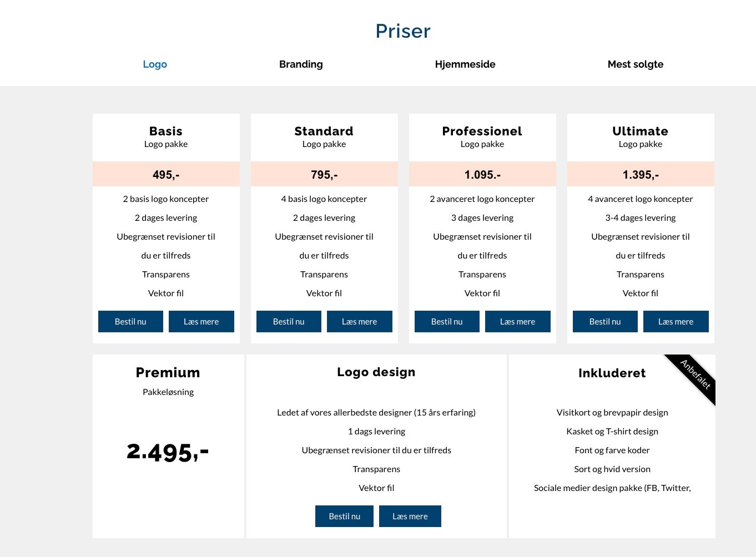Open Læs mere for Professionel package
756x557 pixels.
[517, 322]
